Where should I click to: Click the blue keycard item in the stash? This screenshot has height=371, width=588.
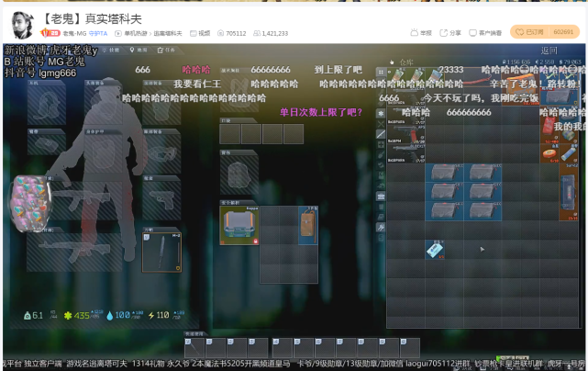435,250
